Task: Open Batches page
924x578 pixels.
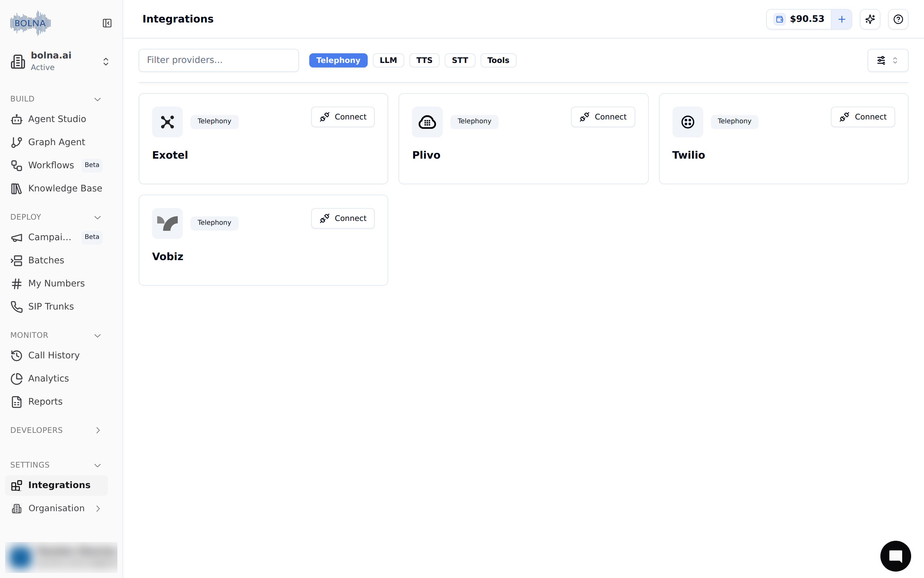Action: (x=56, y=260)
